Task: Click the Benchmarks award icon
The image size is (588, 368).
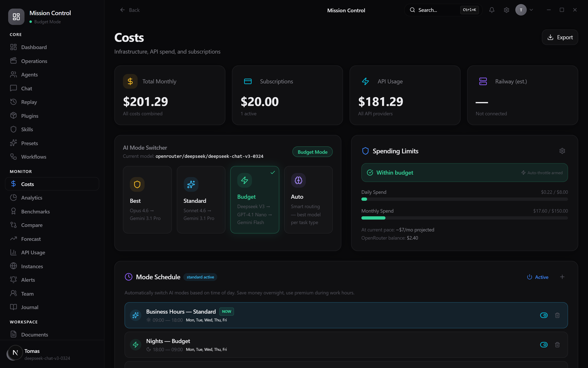Action: [x=14, y=212]
